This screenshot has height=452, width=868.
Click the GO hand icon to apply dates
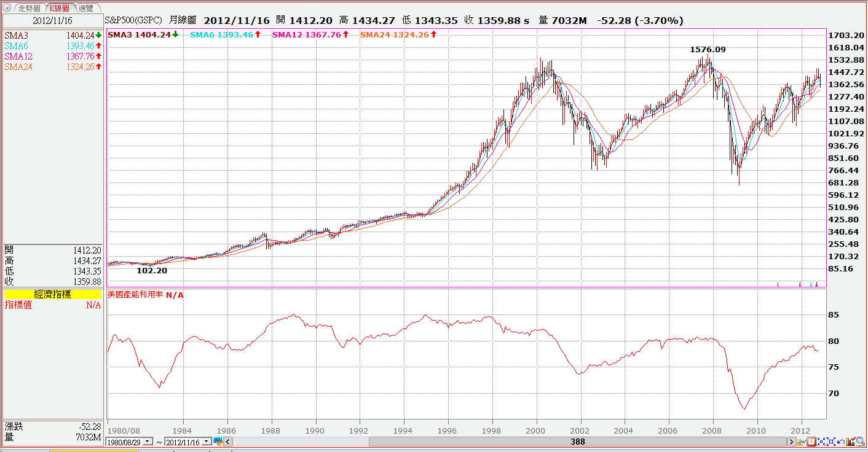218,442
